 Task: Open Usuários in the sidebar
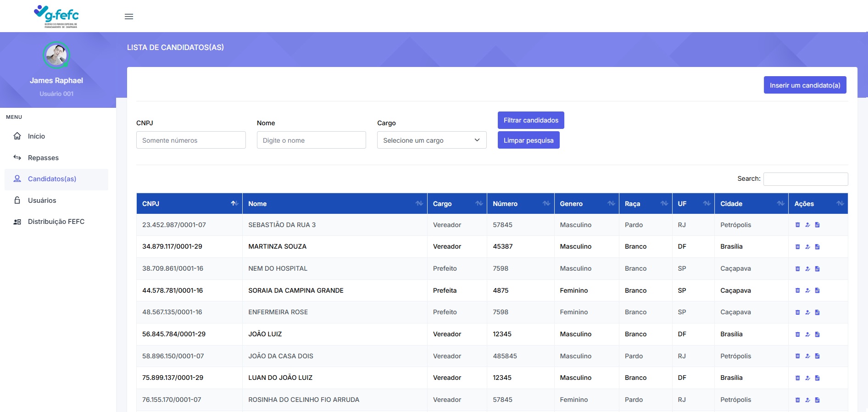coord(42,200)
